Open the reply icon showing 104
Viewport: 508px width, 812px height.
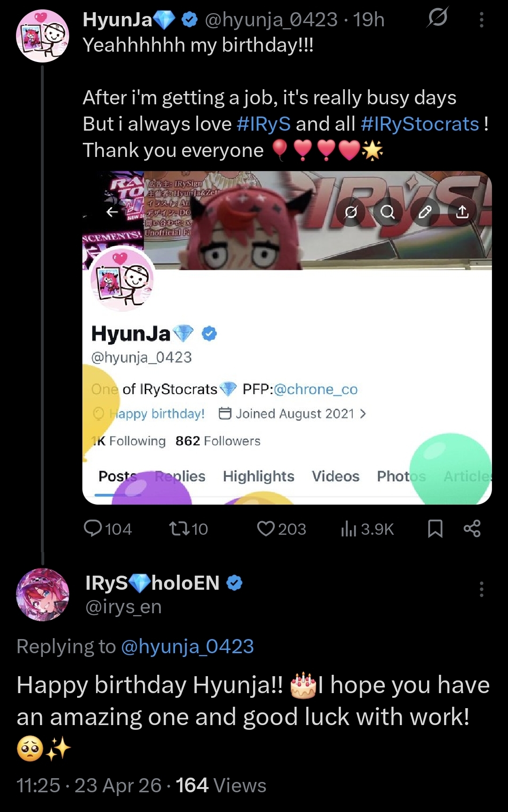(107, 529)
